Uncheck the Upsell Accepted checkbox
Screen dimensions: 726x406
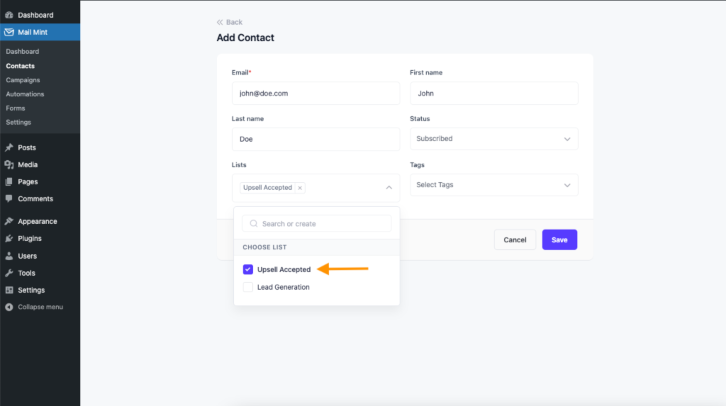click(248, 269)
